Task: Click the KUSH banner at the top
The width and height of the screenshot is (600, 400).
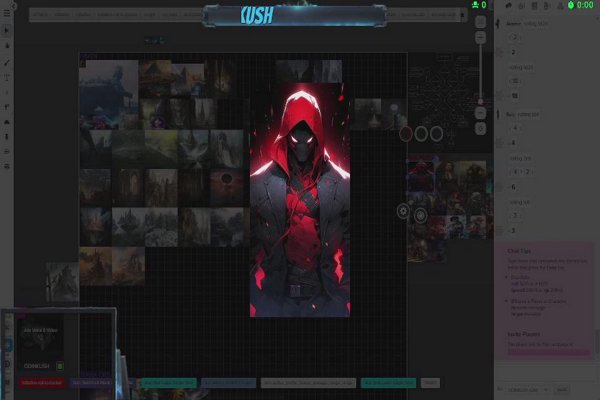Action: click(x=294, y=16)
